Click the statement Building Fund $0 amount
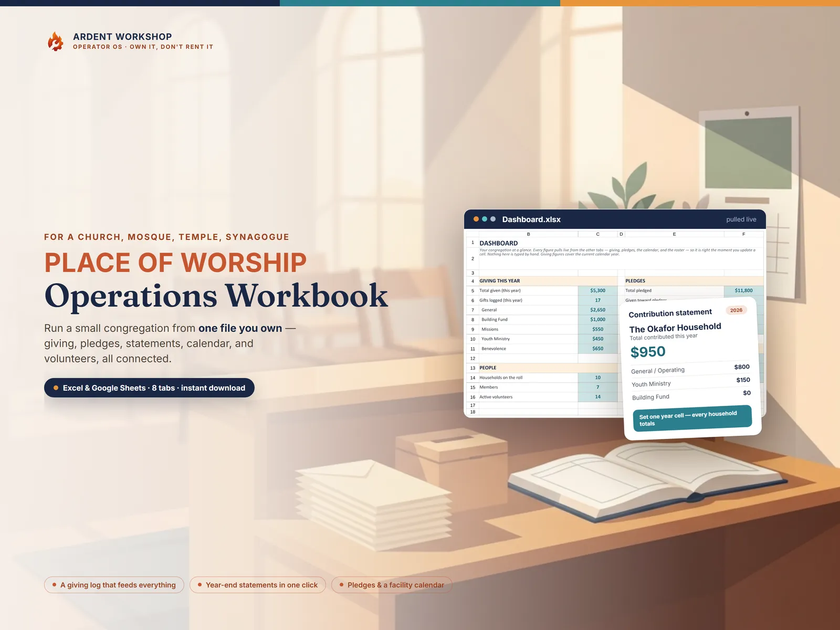This screenshot has width=840, height=630. click(x=747, y=393)
